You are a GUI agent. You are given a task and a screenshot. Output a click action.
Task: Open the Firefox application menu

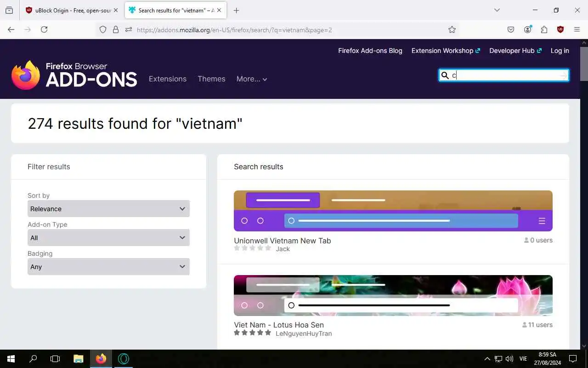point(577,29)
